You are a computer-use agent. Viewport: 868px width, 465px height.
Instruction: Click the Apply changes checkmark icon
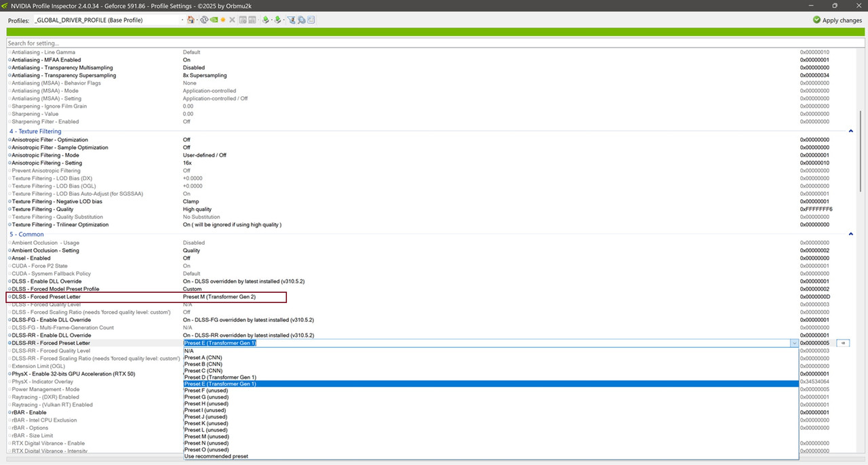point(816,20)
